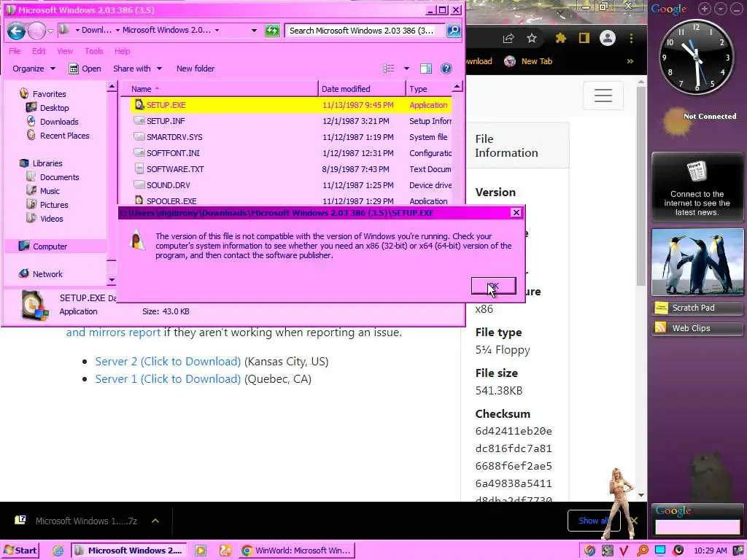Click the WinWorld Chrome taskbar button

tap(296, 551)
